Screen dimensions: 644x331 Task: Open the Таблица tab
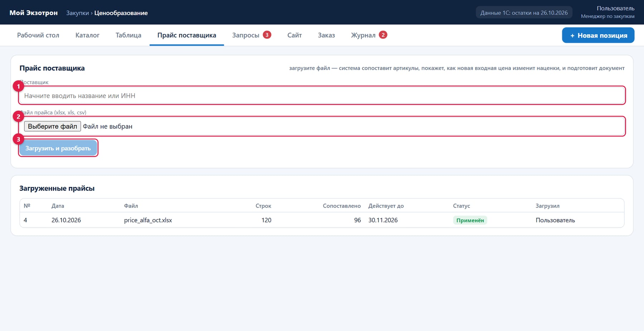128,35
